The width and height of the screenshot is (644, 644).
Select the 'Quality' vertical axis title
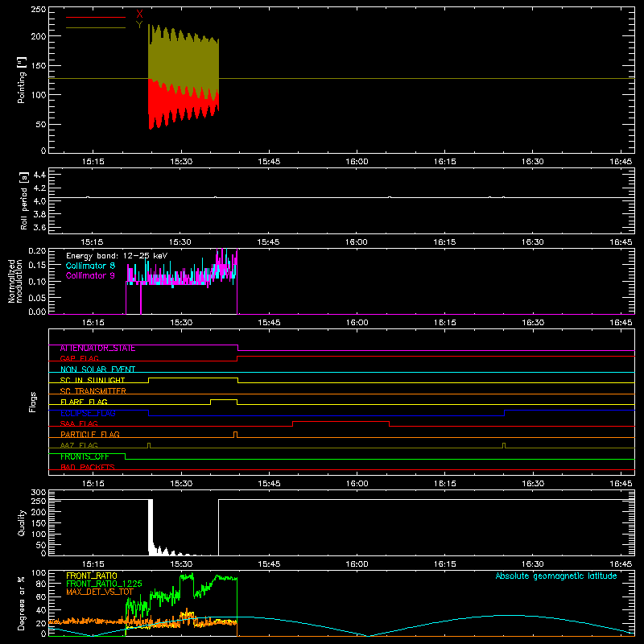click(x=22, y=522)
